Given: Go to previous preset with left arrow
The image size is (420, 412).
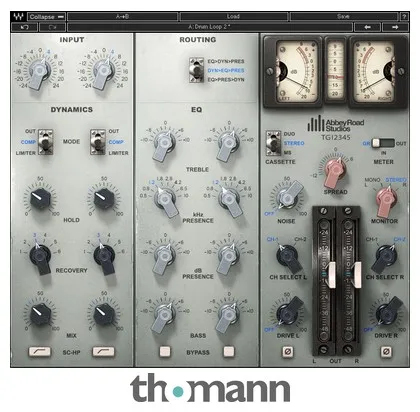Looking at the screenshot, I should (367, 27).
